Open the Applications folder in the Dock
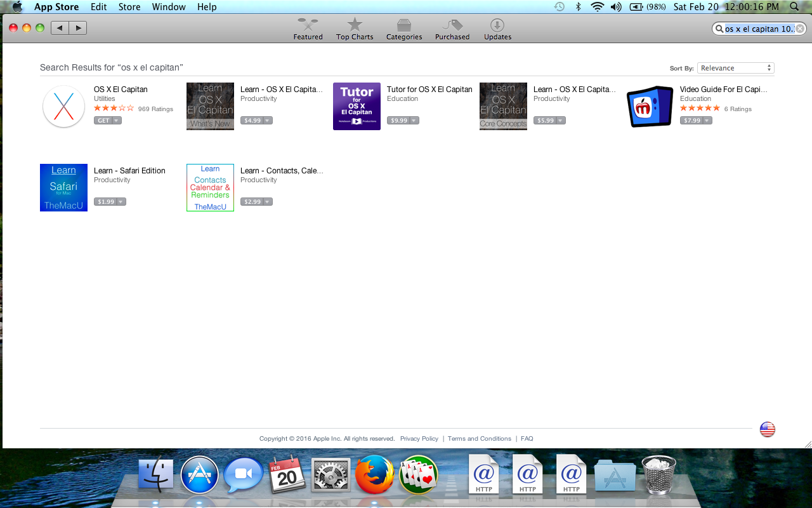 615,476
